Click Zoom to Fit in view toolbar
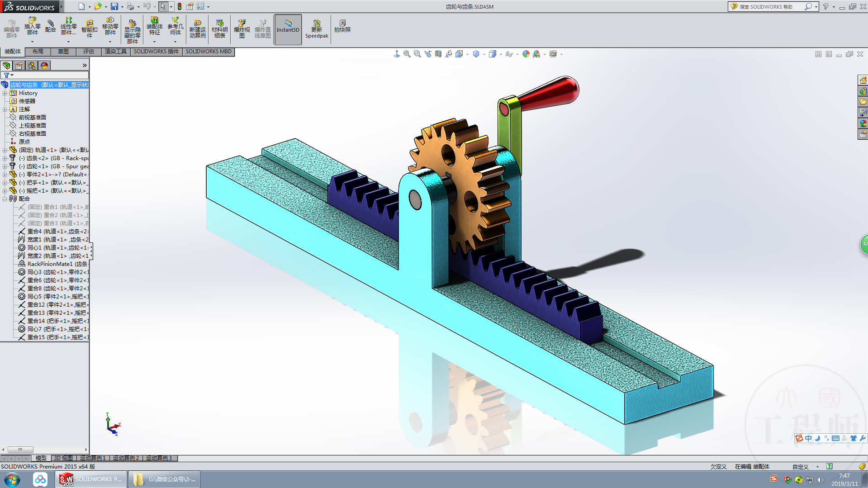 pos(407,54)
